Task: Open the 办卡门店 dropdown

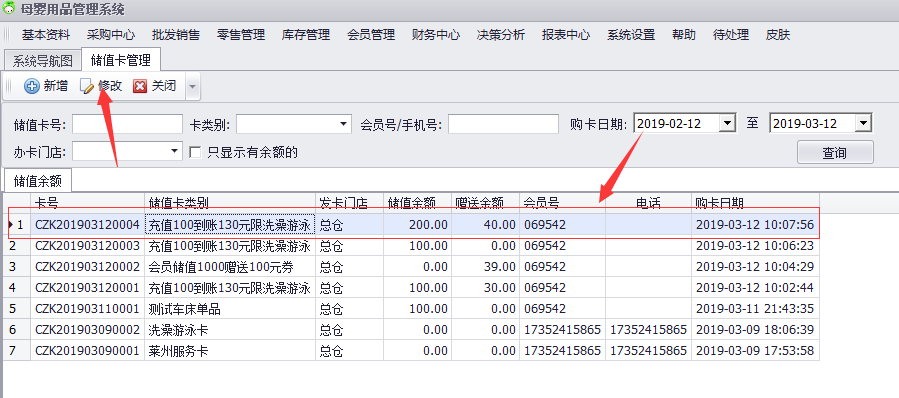Action: pyautogui.click(x=175, y=151)
